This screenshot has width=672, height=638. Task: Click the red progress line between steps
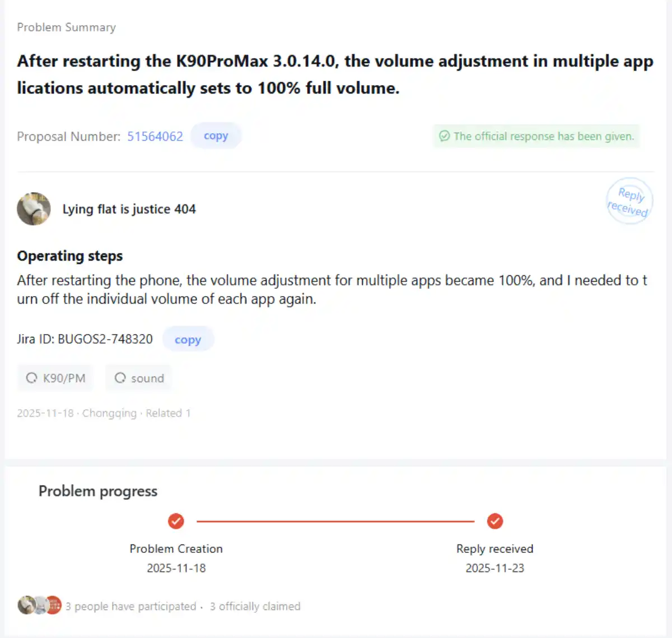(335, 521)
